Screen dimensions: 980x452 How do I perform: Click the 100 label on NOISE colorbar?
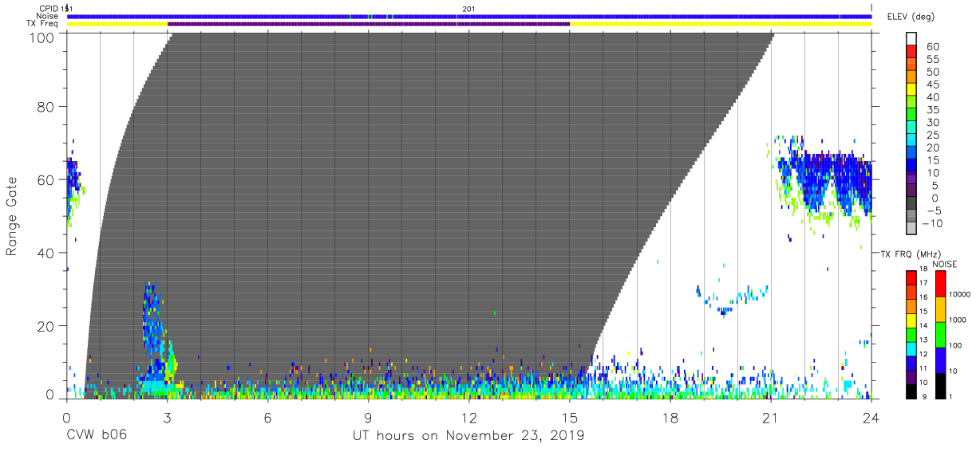pyautogui.click(x=956, y=346)
